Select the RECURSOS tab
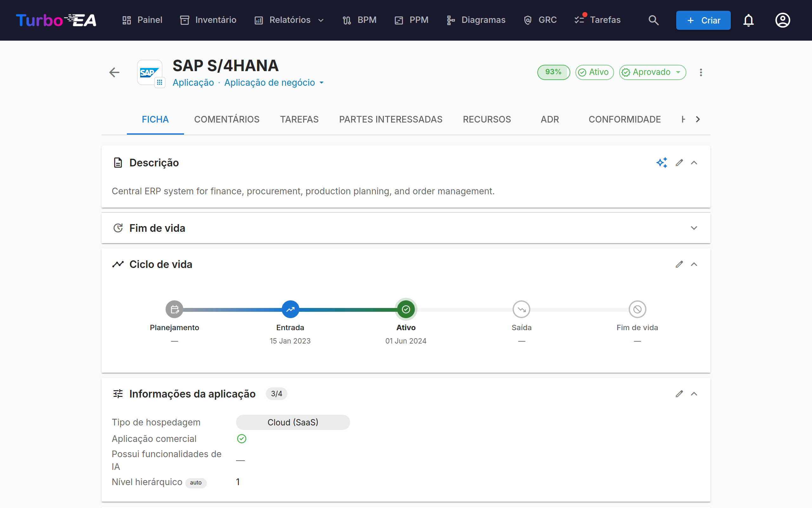Image resolution: width=812 pixels, height=508 pixels. tap(487, 119)
